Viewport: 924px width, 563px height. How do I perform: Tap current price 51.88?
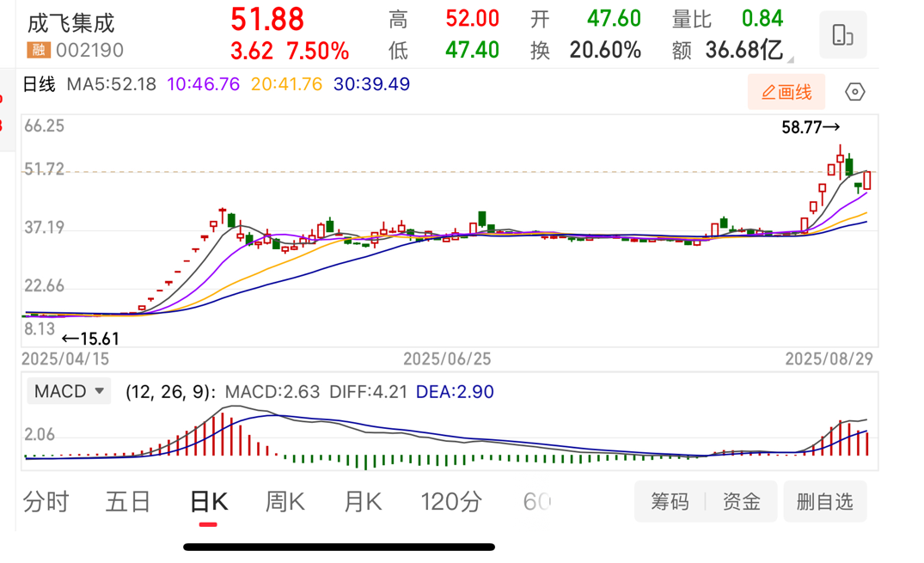(x=267, y=20)
